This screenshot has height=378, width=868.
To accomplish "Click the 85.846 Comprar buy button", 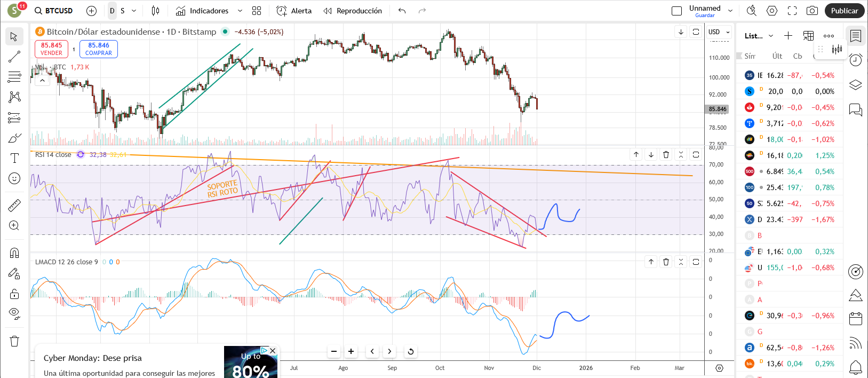I will [99, 49].
